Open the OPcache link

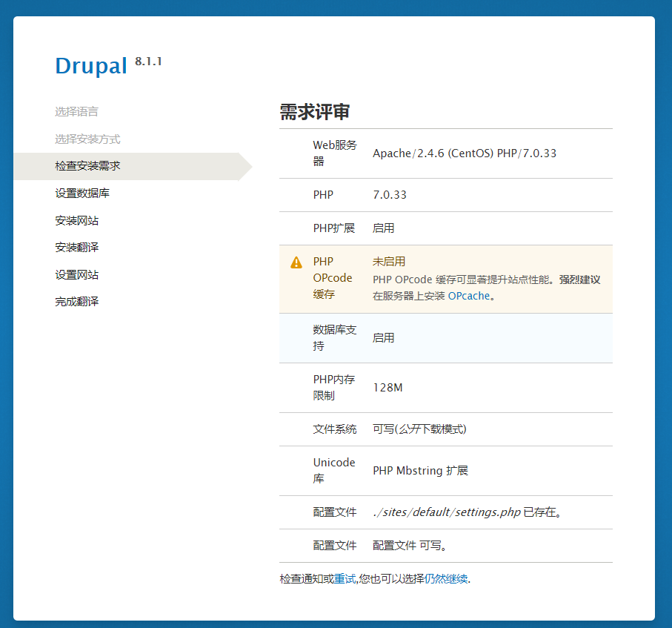[x=468, y=296]
